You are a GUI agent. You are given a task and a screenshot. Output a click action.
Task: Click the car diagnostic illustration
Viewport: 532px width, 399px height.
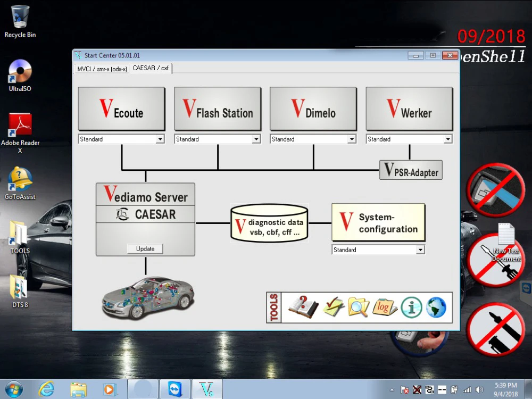coord(148,297)
